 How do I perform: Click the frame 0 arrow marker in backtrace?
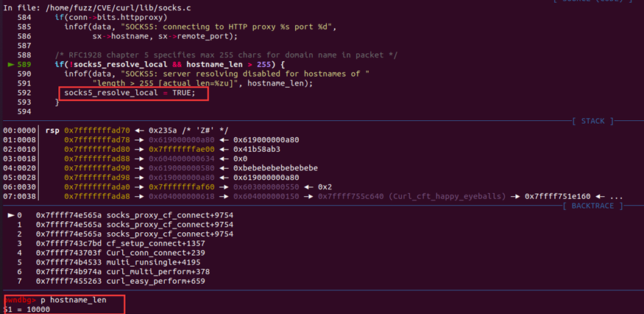coord(11,215)
